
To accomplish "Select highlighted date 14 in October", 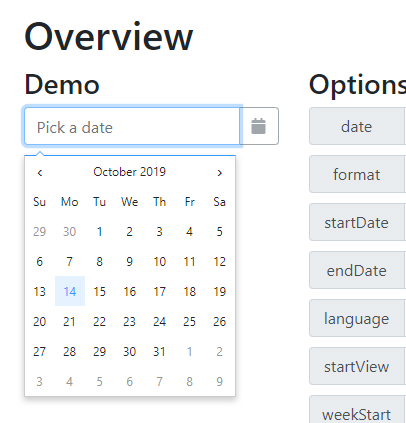I will coord(70,291).
